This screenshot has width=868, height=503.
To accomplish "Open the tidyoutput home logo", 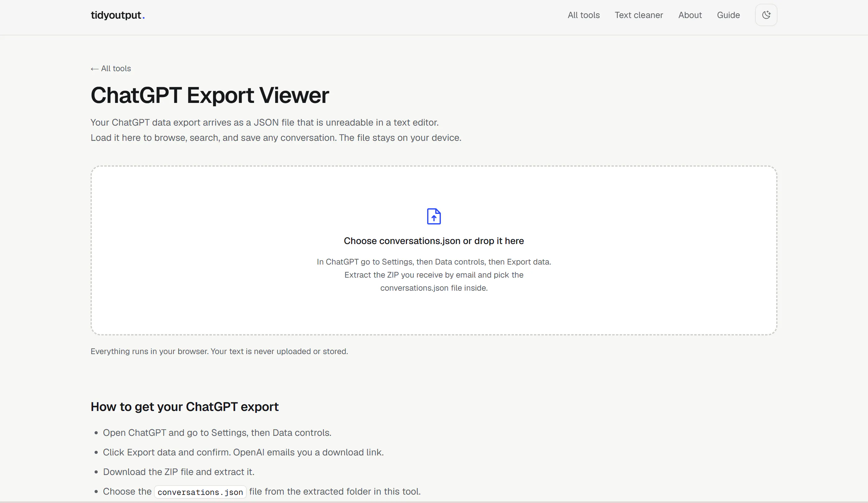I will [118, 15].
